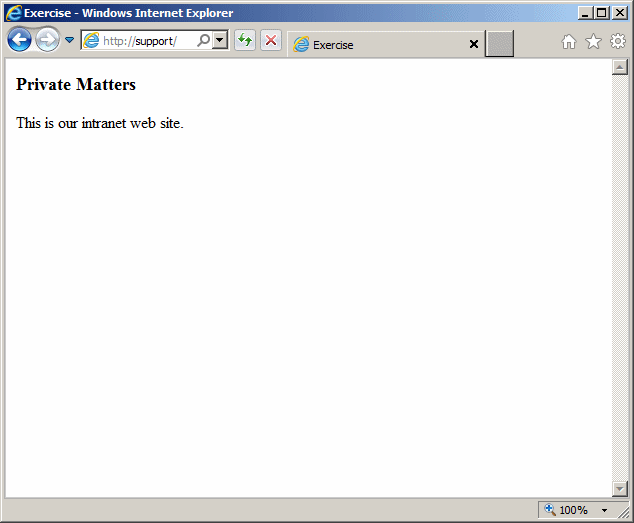The image size is (634, 523).
Task: Click the text 'This is our intranet web site.'
Action: tap(99, 123)
